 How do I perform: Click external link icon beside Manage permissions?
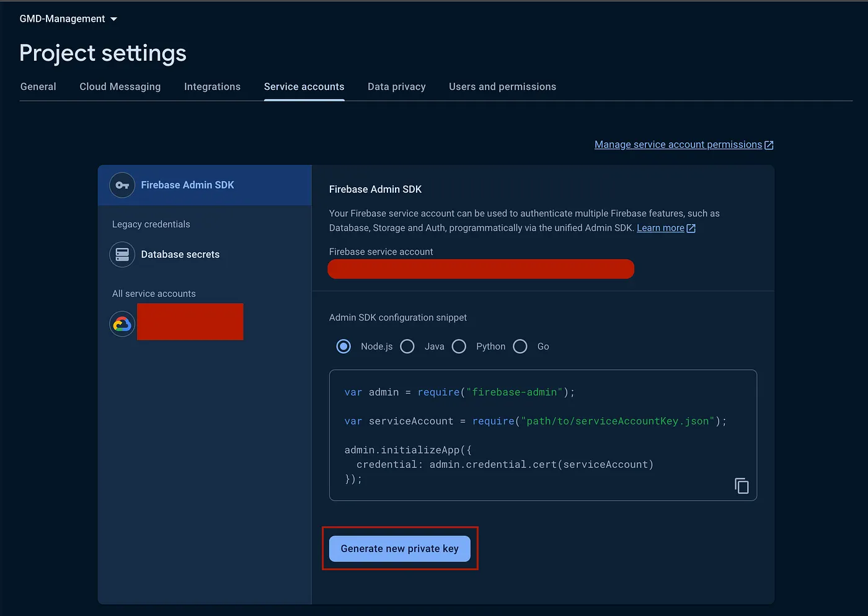(x=769, y=145)
